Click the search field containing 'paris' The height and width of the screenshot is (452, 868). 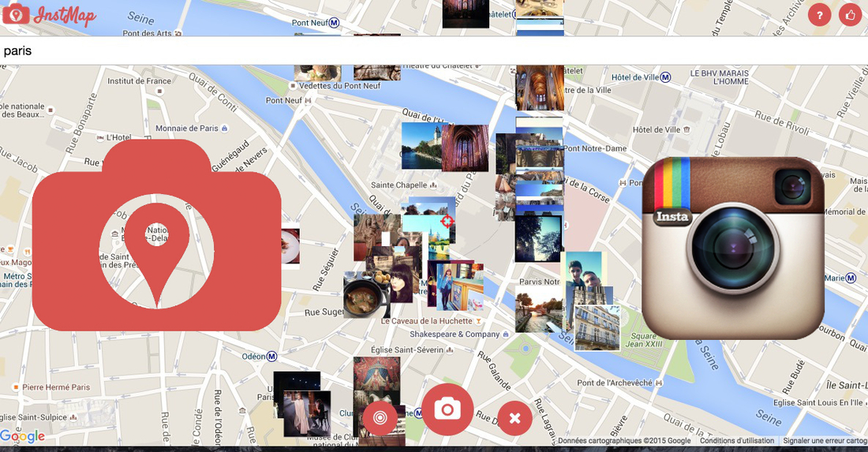[x=434, y=51]
